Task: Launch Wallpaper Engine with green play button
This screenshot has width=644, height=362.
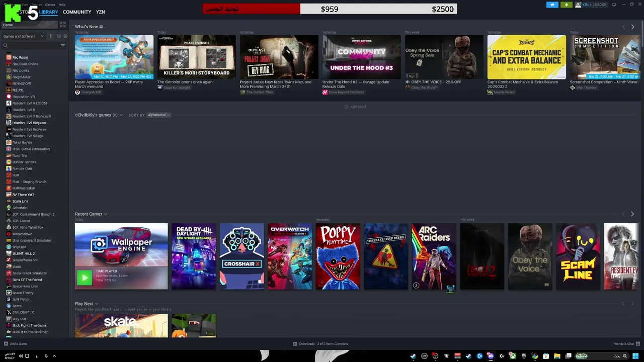Action: coord(85,277)
